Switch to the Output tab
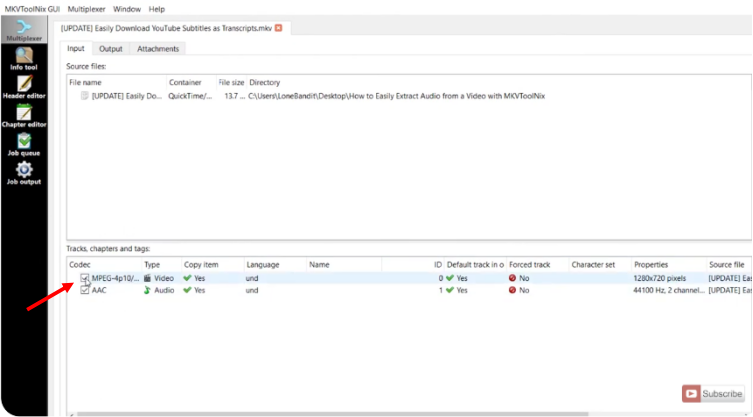This screenshot has height=417, width=753. click(x=110, y=49)
